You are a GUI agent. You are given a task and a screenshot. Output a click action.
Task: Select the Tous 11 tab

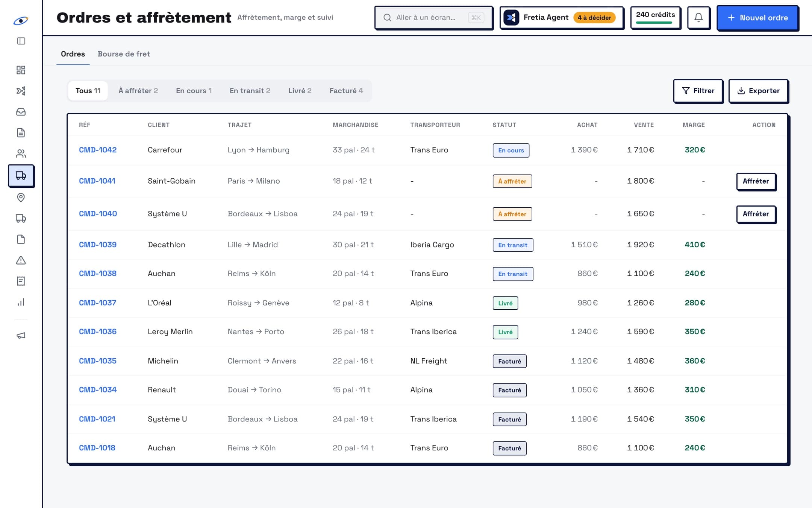point(88,91)
